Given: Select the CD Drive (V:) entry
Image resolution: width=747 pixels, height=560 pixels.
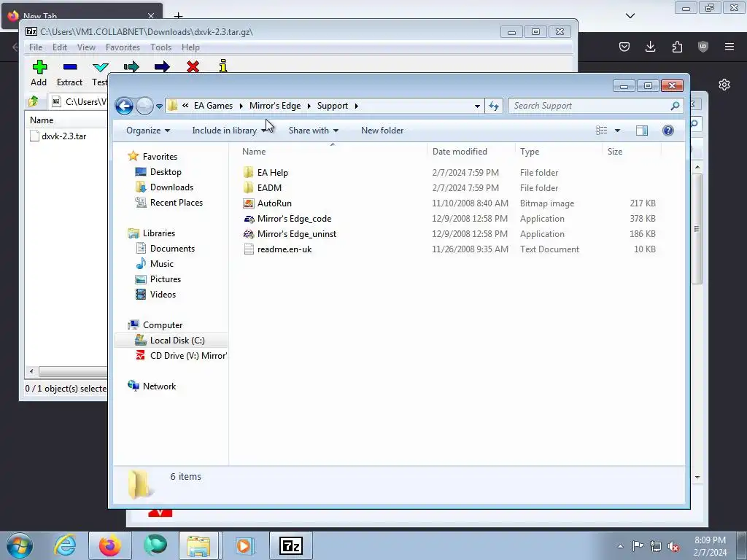Looking at the screenshot, I should (181, 356).
